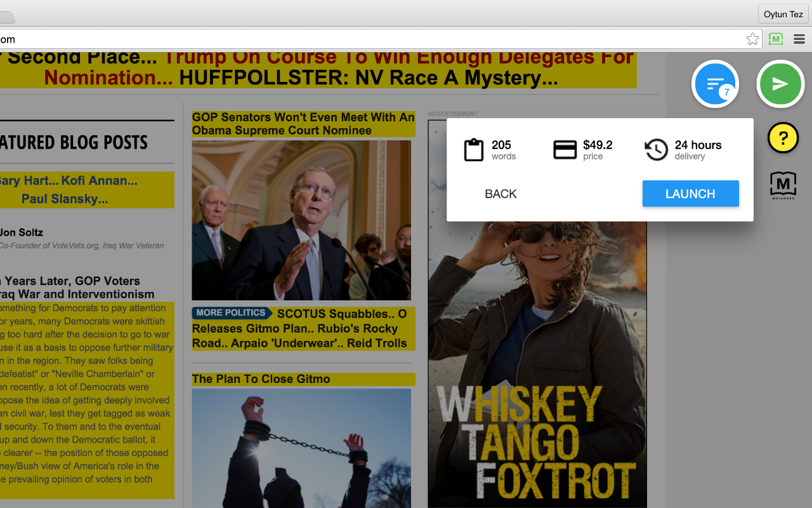This screenshot has height=508, width=812.
Task: Click the clock delivery time icon
Action: point(656,150)
